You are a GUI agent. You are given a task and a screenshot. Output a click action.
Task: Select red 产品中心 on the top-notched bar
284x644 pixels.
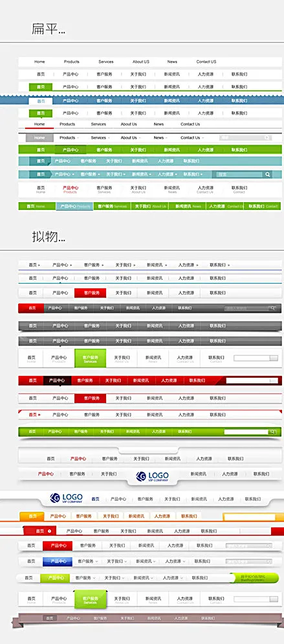78,459
